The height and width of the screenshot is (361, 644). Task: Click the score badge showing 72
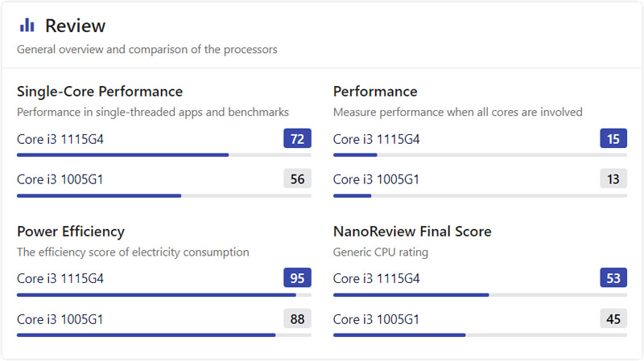297,138
